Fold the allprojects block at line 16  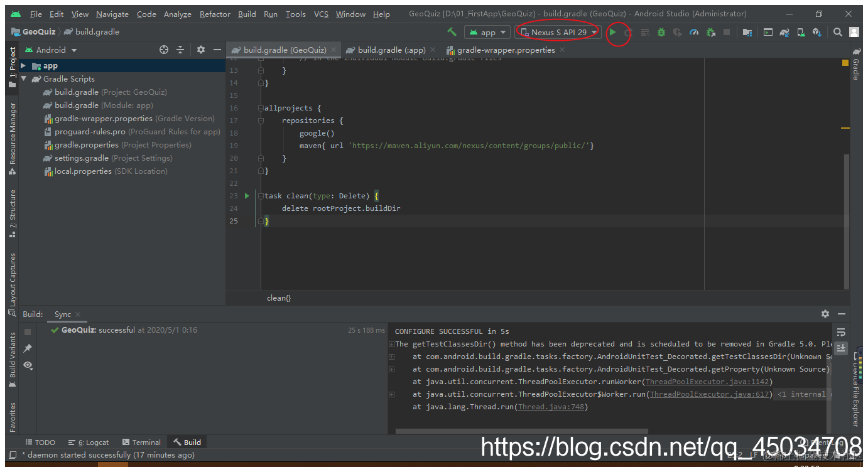tap(261, 108)
